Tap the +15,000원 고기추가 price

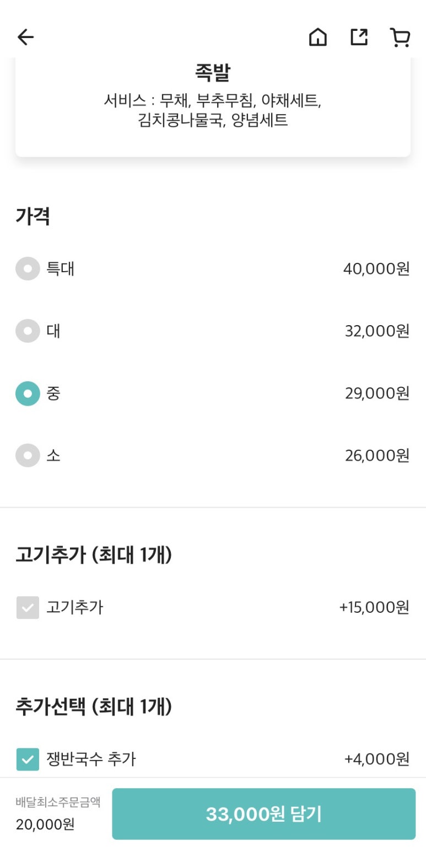[x=374, y=607]
